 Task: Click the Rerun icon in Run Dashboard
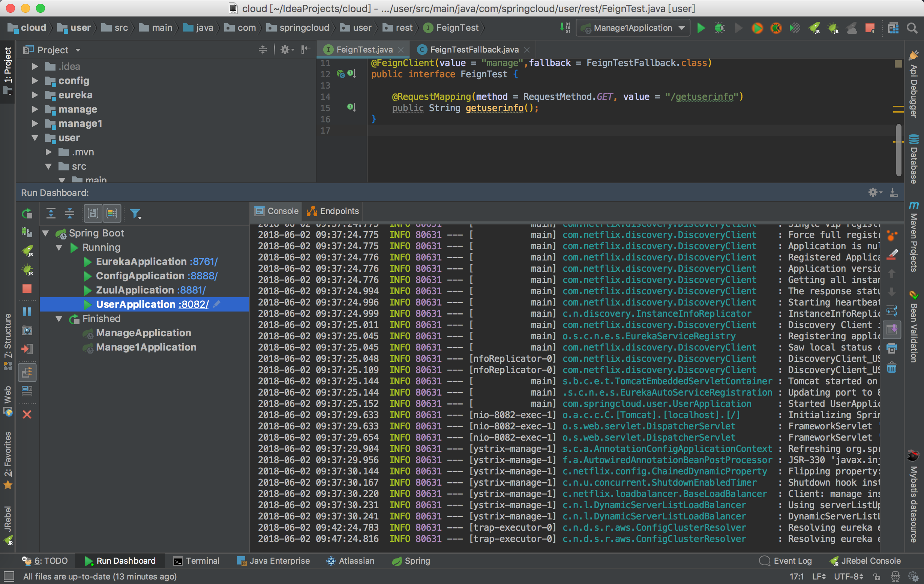(x=27, y=214)
